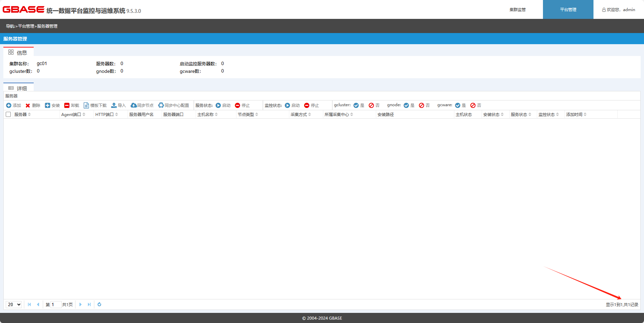
Task: Click the record count text 显示1到1,共1记录
Action: pos(622,305)
